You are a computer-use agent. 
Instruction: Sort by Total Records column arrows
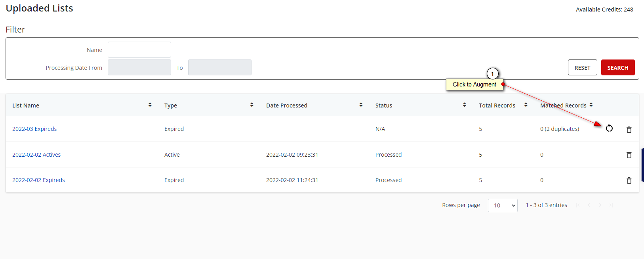click(x=526, y=105)
